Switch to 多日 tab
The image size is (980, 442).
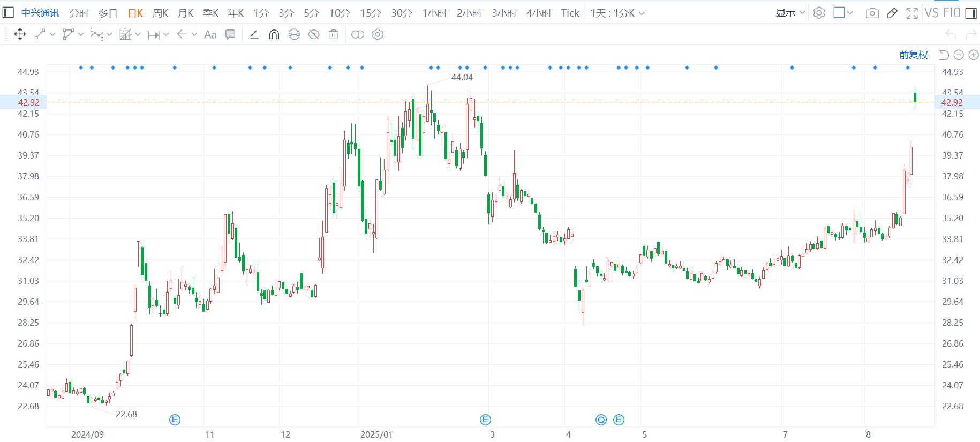[108, 13]
